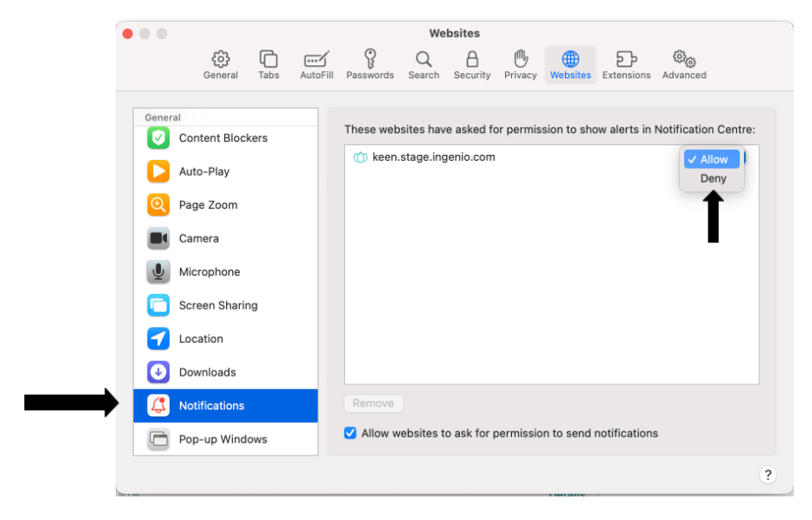Open the AutoFill preferences pane
Viewport: 812px width, 520px height.
click(x=316, y=65)
